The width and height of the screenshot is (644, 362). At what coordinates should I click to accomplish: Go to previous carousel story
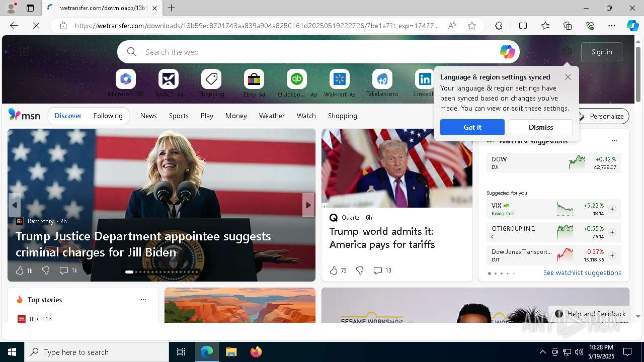(x=15, y=205)
